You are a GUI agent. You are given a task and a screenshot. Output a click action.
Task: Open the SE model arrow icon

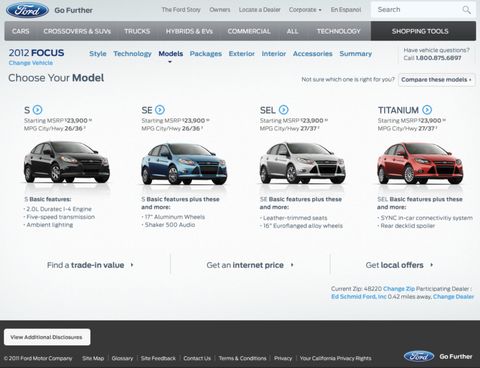(x=160, y=110)
